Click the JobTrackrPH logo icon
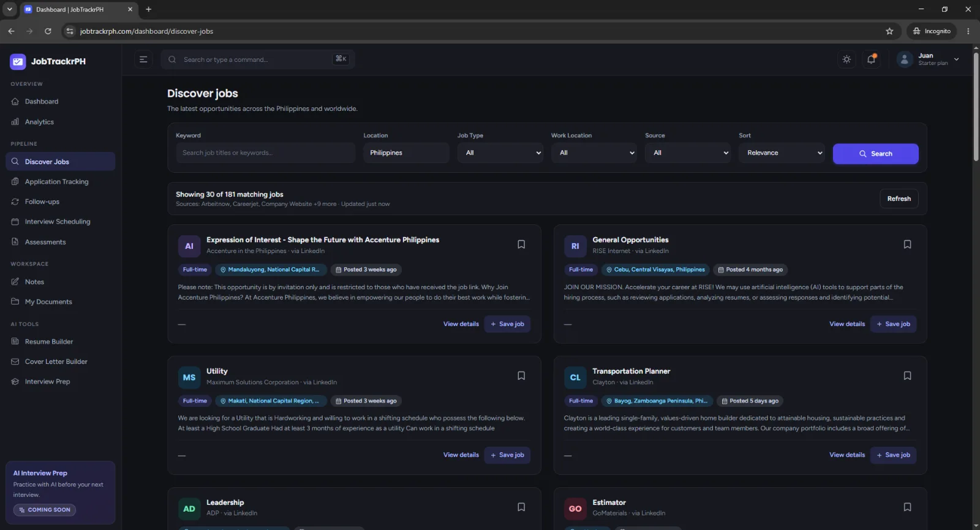The height and width of the screenshot is (530, 980). pos(18,61)
